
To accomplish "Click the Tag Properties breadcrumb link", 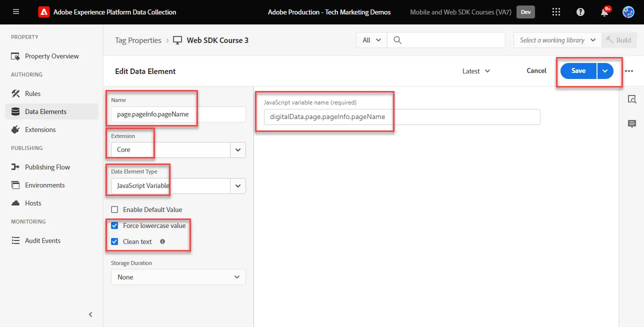I will [x=138, y=40].
